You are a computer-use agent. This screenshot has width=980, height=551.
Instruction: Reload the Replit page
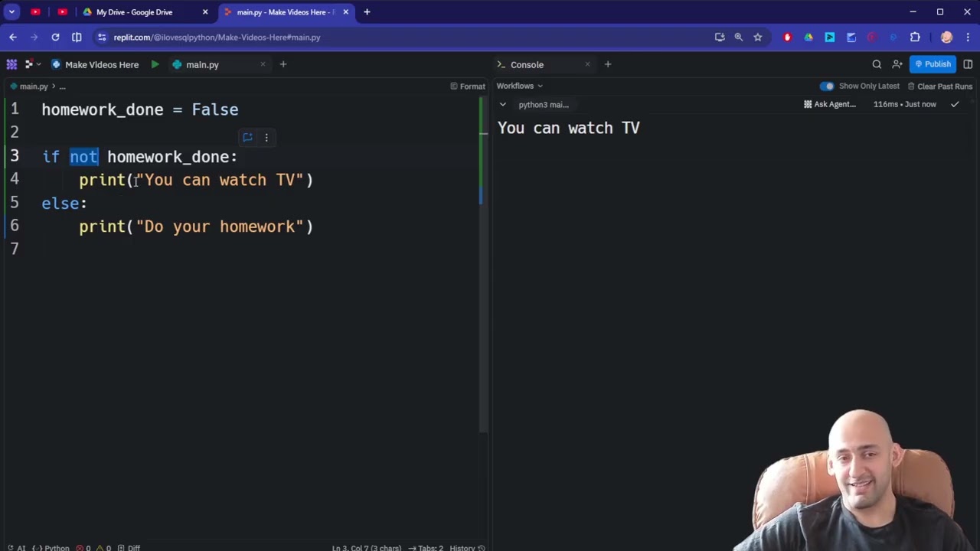coord(55,37)
